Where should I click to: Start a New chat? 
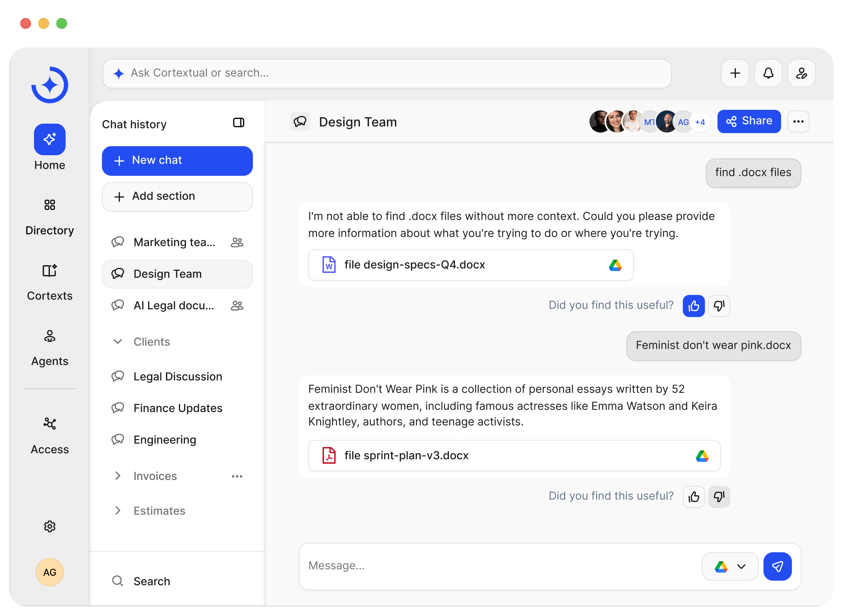(x=177, y=161)
